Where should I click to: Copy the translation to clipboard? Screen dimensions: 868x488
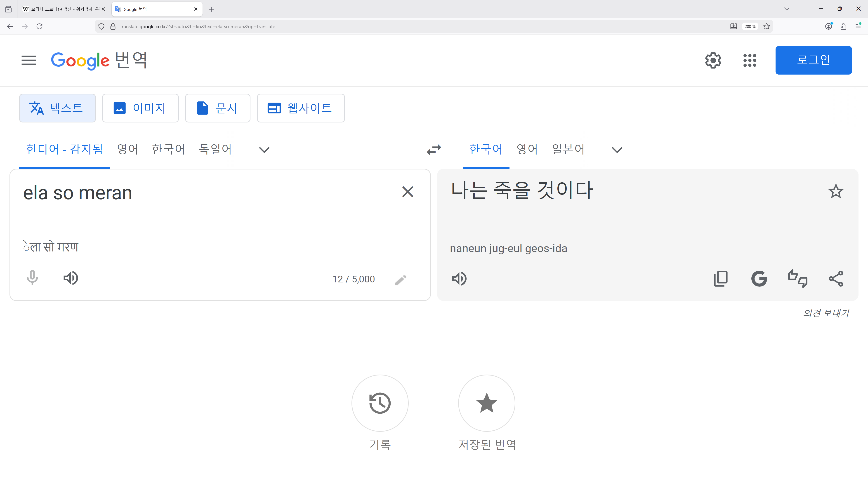click(x=720, y=279)
